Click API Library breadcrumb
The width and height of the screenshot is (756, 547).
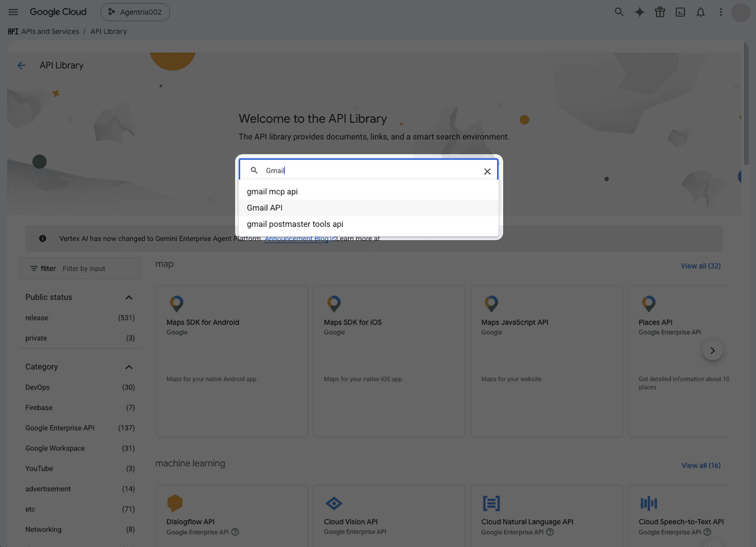tap(109, 31)
